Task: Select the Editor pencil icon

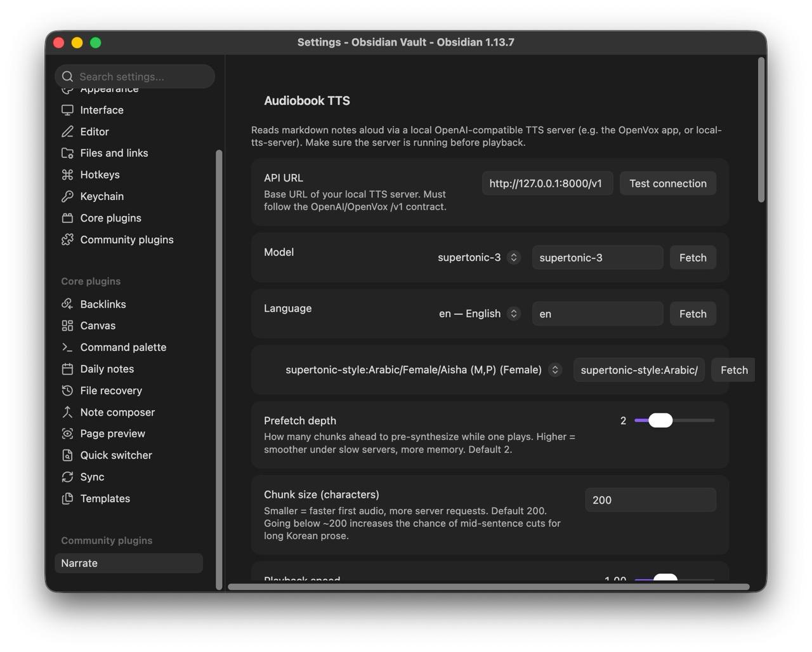Action: point(67,131)
